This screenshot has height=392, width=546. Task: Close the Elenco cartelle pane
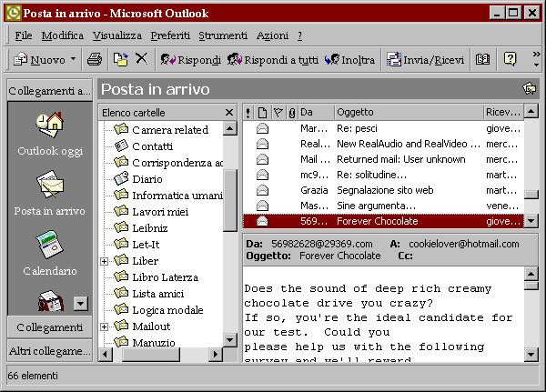(x=229, y=112)
